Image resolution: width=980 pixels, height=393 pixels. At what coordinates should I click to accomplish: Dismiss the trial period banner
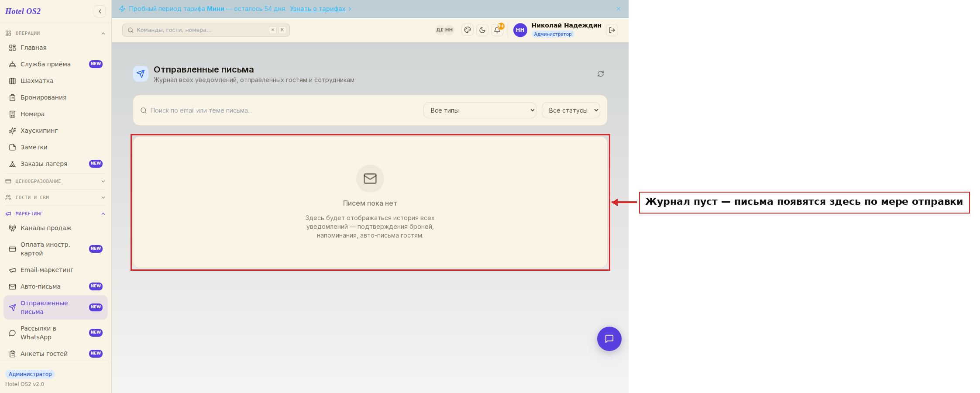(x=619, y=9)
